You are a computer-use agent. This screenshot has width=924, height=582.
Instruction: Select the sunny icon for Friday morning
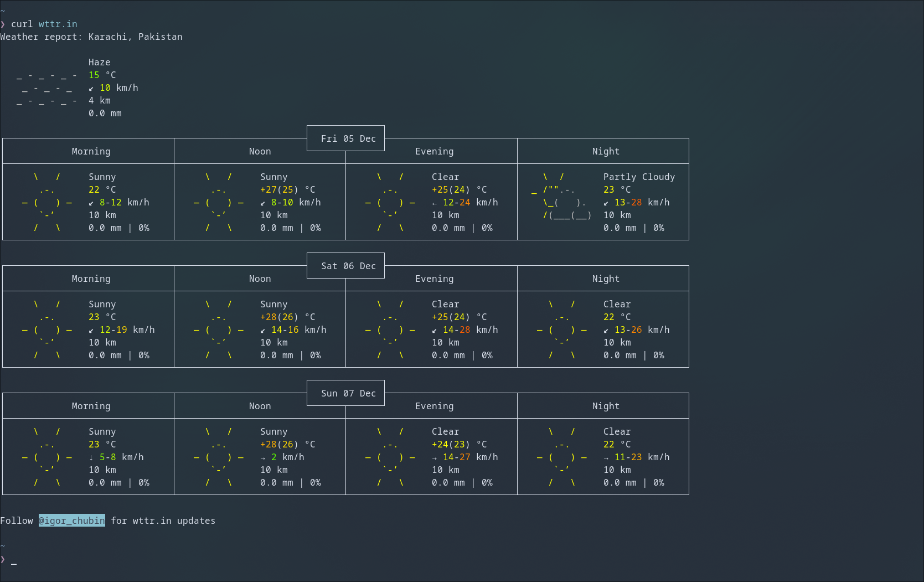point(47,202)
